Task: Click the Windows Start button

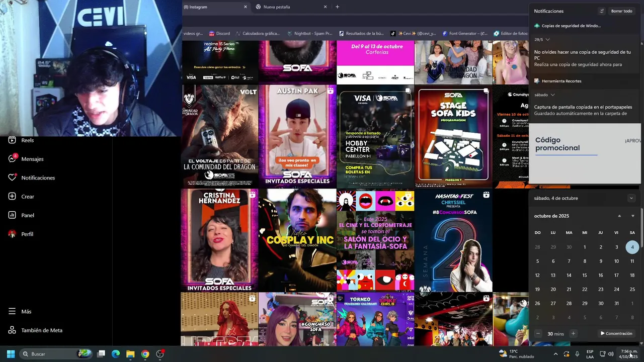Action: click(11, 354)
